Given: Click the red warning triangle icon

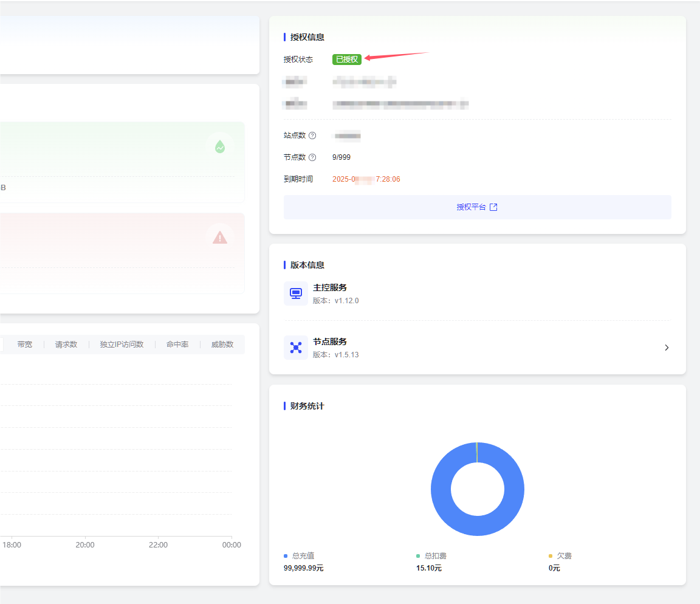Looking at the screenshot, I should pyautogui.click(x=219, y=238).
